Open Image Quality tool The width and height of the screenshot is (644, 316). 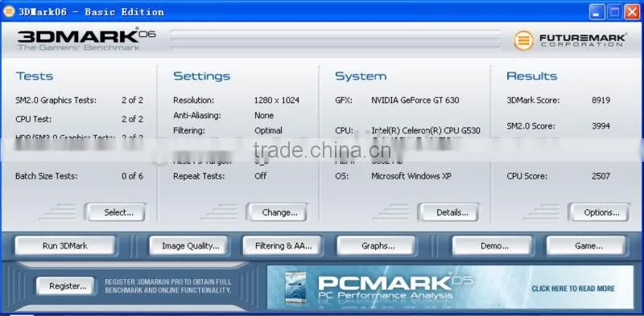coord(188,246)
